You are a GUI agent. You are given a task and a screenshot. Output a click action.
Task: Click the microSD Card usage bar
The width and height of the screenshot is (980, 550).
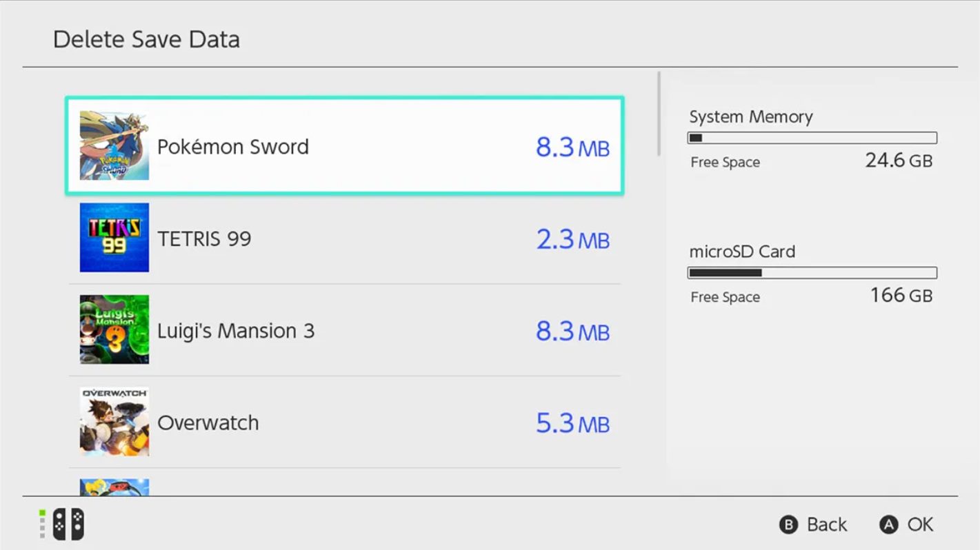[x=812, y=273]
